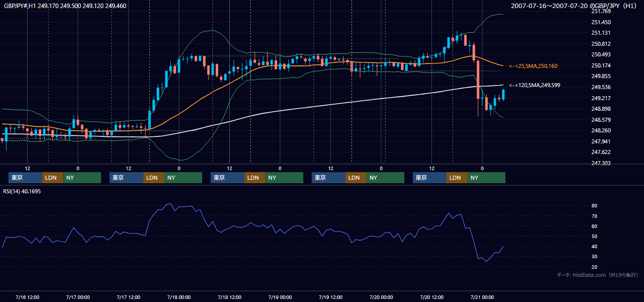Select the 7/20 12:00 date label
This screenshot has width=644, height=302.
tap(432, 297)
